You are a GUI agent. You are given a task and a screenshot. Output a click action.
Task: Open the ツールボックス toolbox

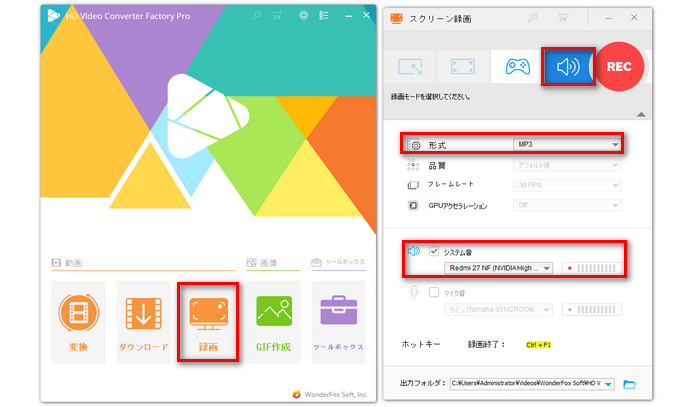(x=337, y=320)
